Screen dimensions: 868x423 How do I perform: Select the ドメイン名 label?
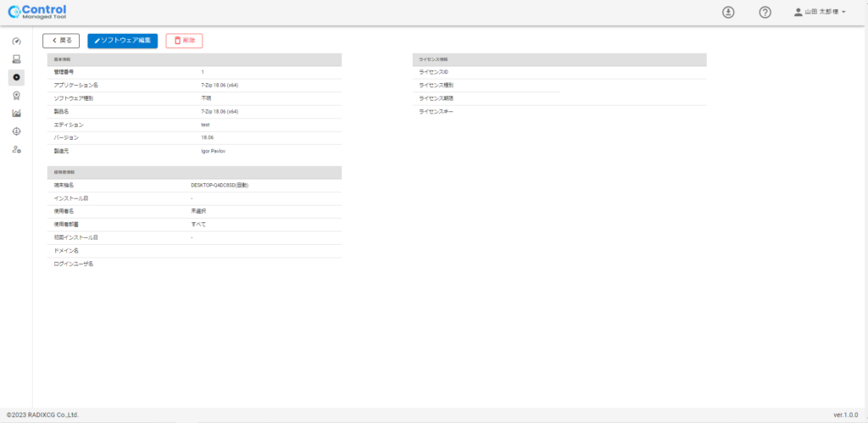[x=66, y=251]
